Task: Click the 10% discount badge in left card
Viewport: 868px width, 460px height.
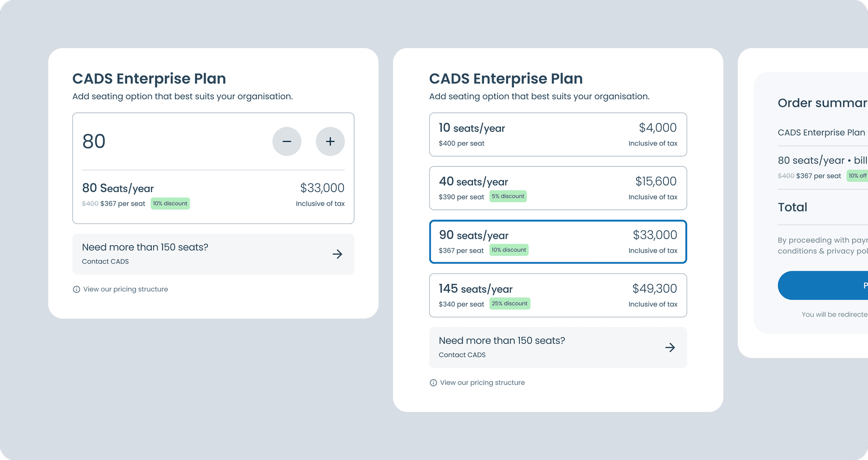Action: click(x=170, y=203)
